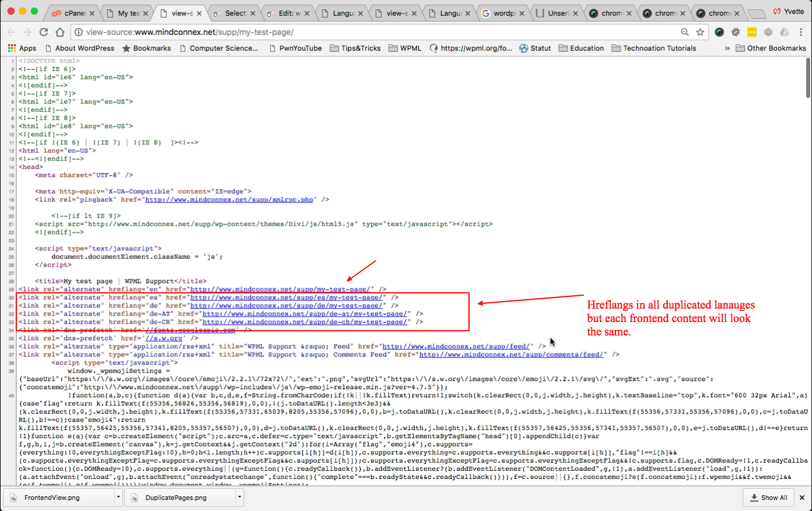Close the cPanel tab
This screenshot has width=812, height=511.
(x=93, y=13)
